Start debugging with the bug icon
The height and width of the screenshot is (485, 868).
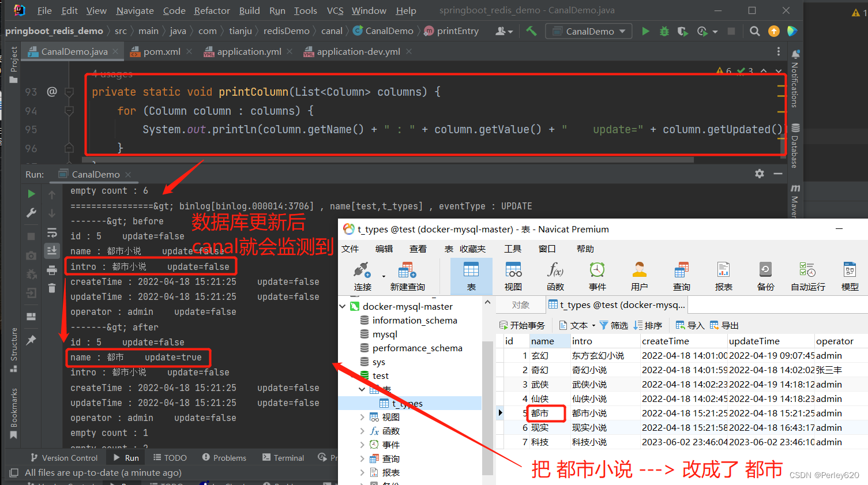(664, 31)
